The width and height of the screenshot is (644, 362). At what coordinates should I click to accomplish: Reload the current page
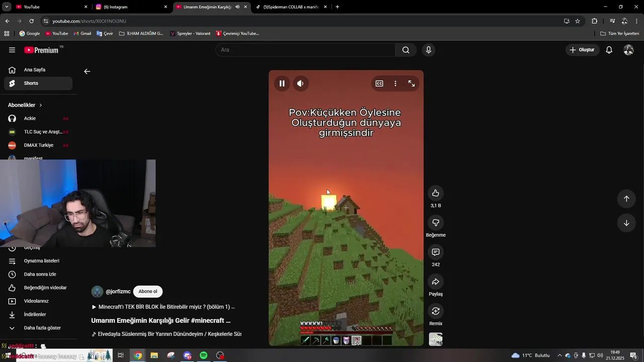click(x=31, y=21)
